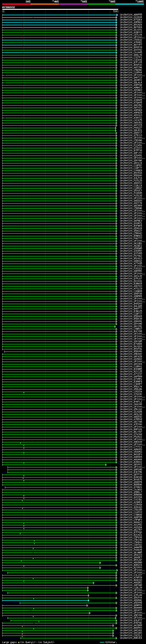The image size is (146, 644).
Task: Select the UniRef100_Q26481 label
Action: (x=131, y=156)
